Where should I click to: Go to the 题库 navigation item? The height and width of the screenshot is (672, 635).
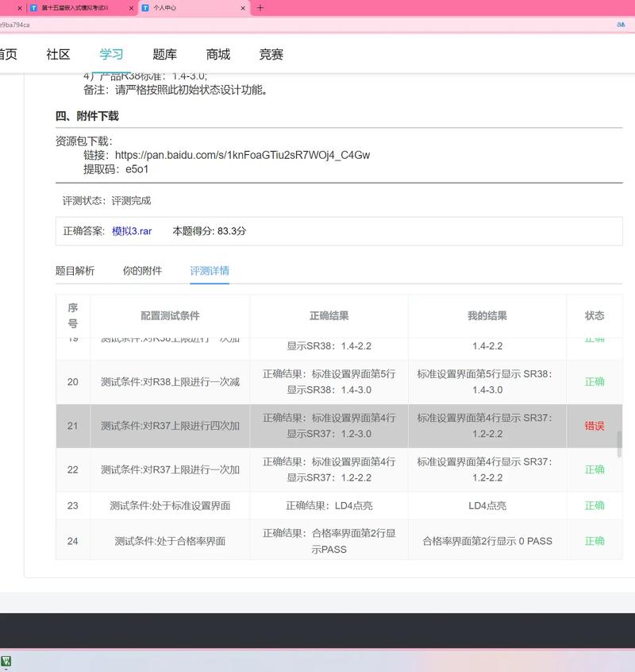(165, 55)
